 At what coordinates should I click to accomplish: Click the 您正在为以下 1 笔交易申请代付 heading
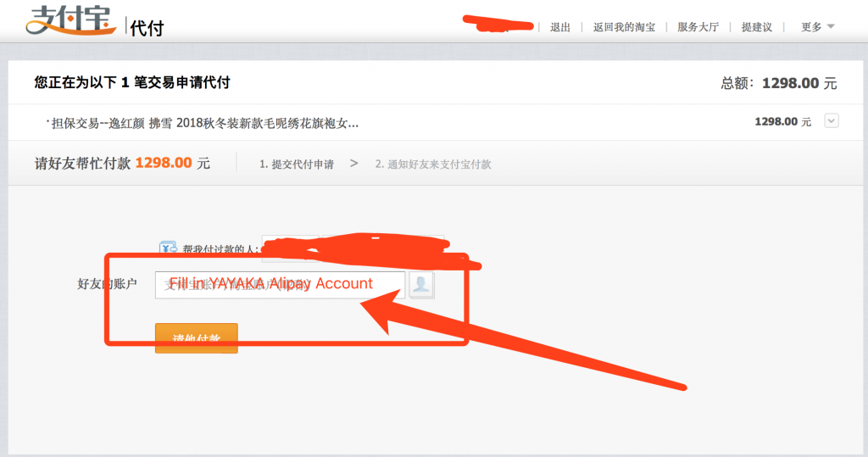132,82
